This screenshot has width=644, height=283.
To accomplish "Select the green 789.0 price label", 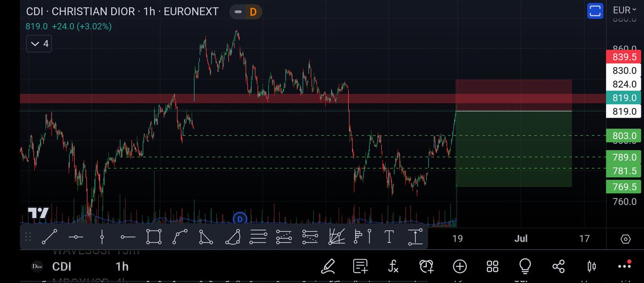I will [624, 157].
